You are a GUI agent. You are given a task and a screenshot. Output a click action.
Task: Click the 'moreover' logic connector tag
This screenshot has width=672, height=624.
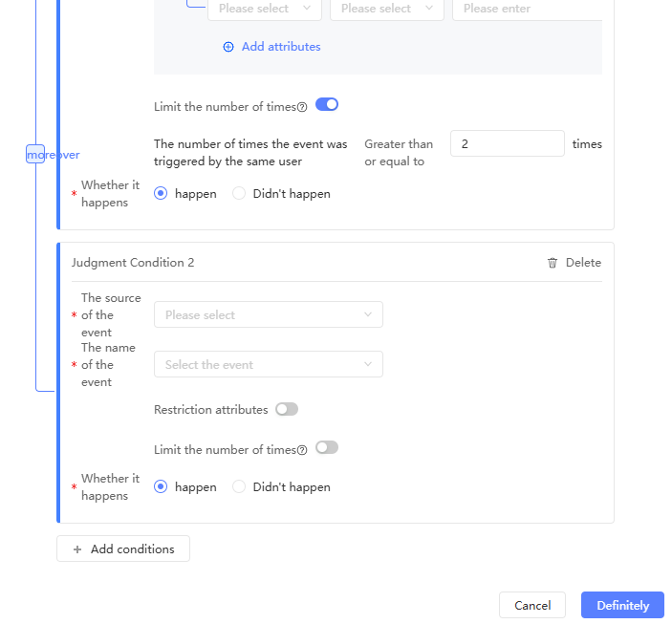click(35, 155)
